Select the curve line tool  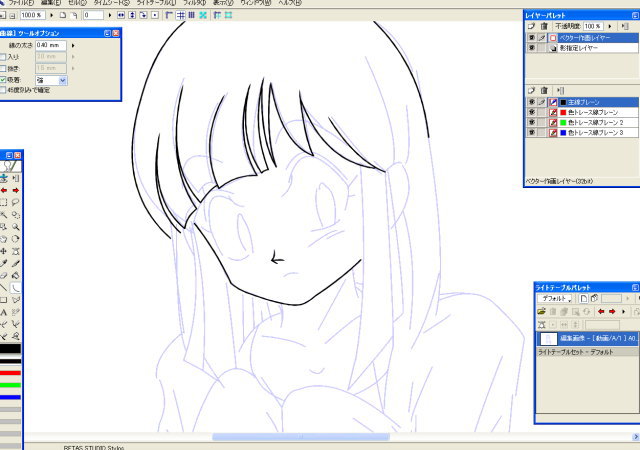(17, 287)
